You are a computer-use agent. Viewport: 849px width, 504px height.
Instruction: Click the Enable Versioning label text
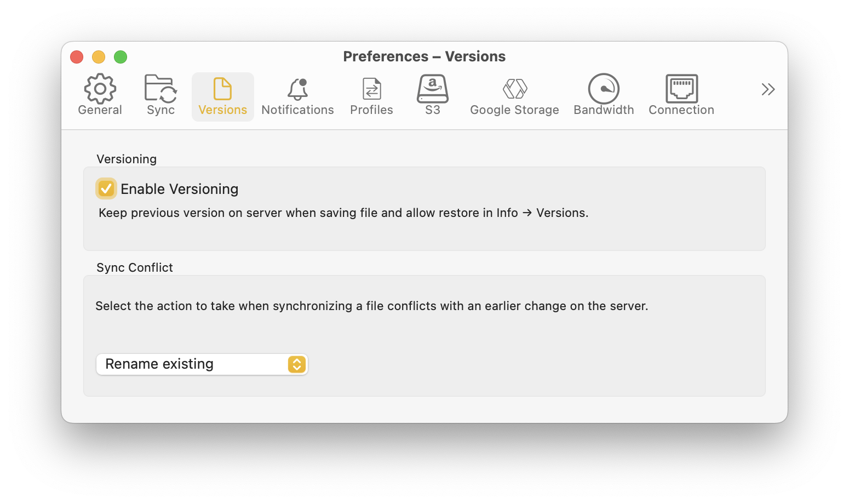180,189
